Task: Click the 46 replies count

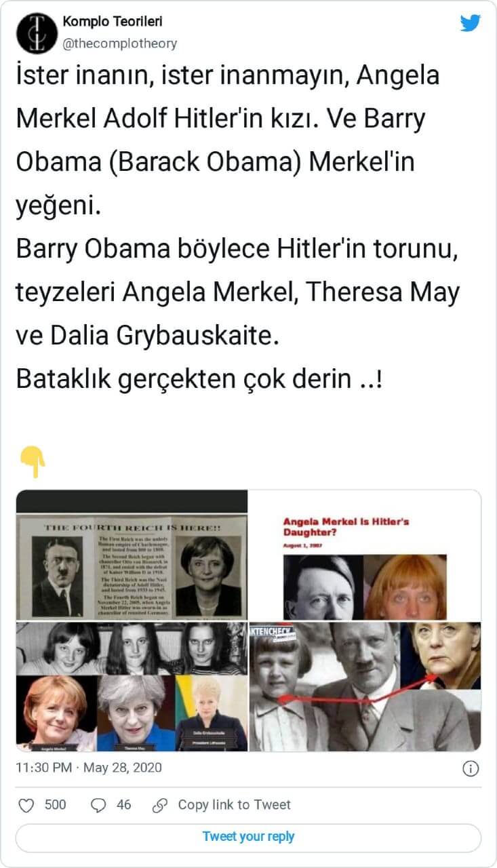Action: pyautogui.click(x=124, y=805)
